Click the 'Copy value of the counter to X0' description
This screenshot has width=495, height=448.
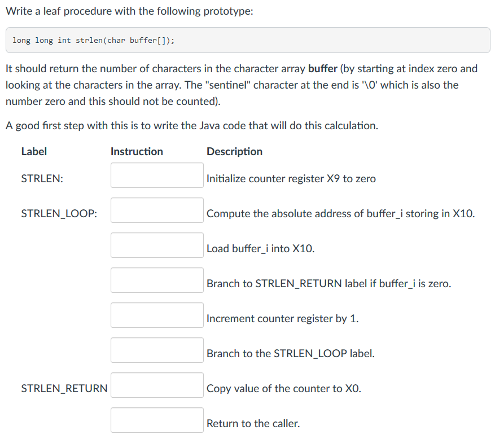click(x=284, y=388)
